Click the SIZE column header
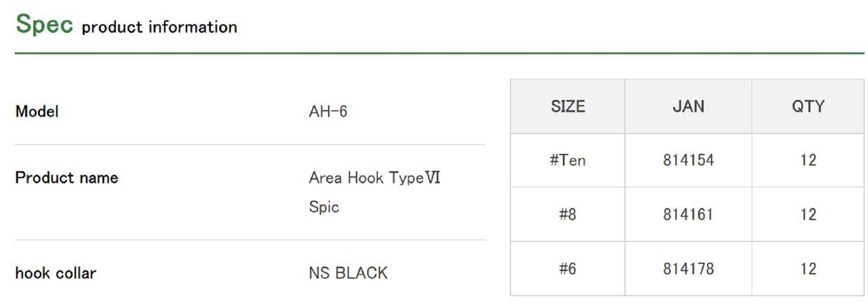This screenshot has height=303, width=868. point(568,107)
